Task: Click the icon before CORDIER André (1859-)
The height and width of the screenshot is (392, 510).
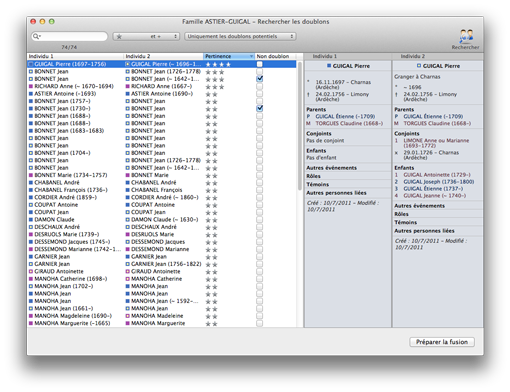Action: pos(31,197)
